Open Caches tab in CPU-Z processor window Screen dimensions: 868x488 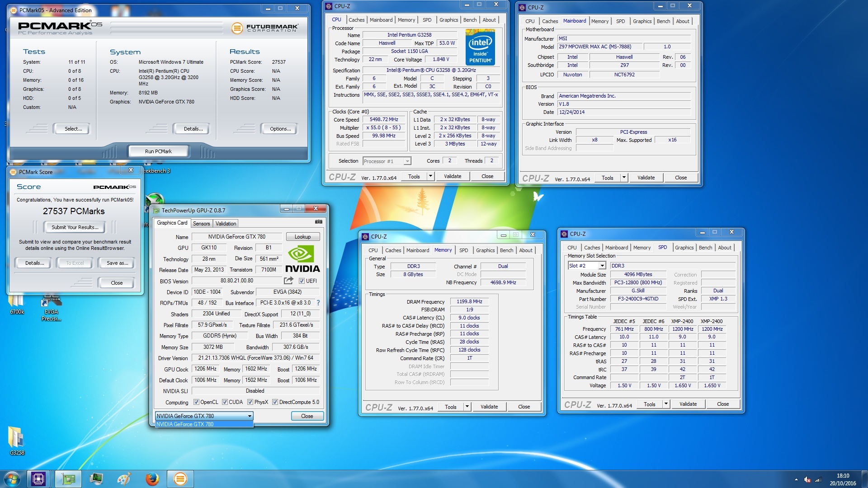(356, 20)
